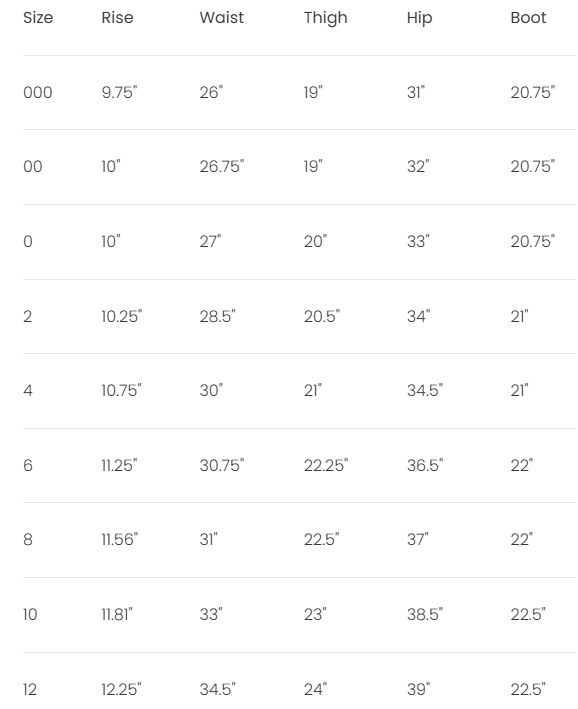Click the Thigh column header

pos(326,18)
